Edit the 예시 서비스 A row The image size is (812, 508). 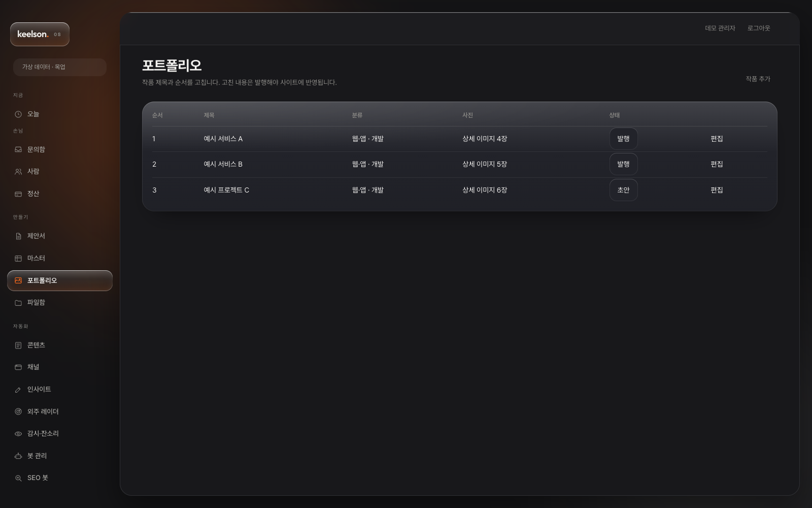click(717, 139)
